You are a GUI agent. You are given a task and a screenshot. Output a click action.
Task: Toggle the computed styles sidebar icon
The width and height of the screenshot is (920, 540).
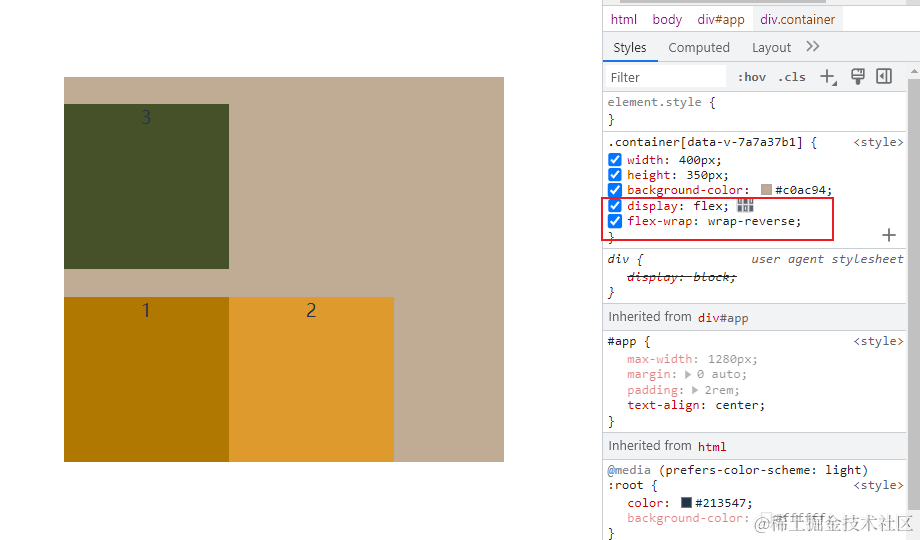click(x=884, y=76)
